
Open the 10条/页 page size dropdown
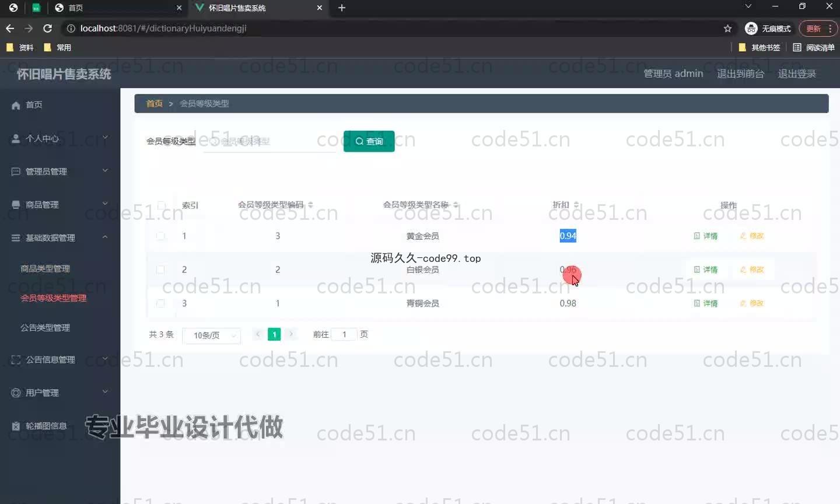coord(212,335)
